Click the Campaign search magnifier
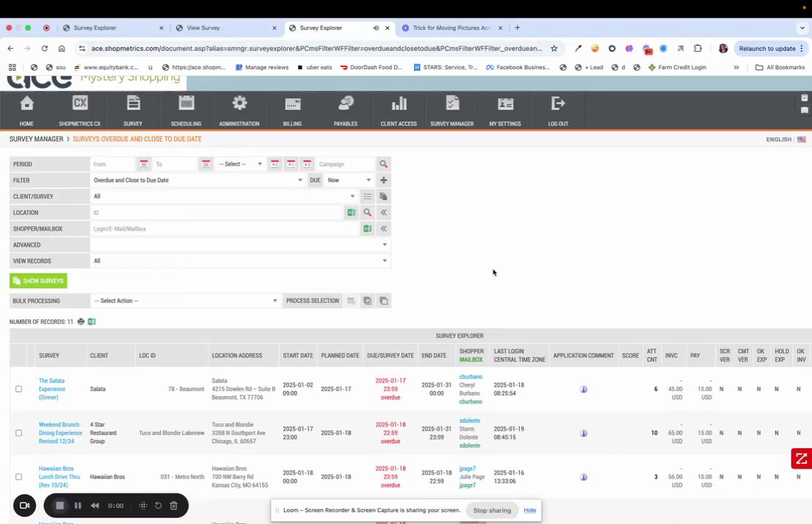The width and height of the screenshot is (812, 524). (383, 164)
